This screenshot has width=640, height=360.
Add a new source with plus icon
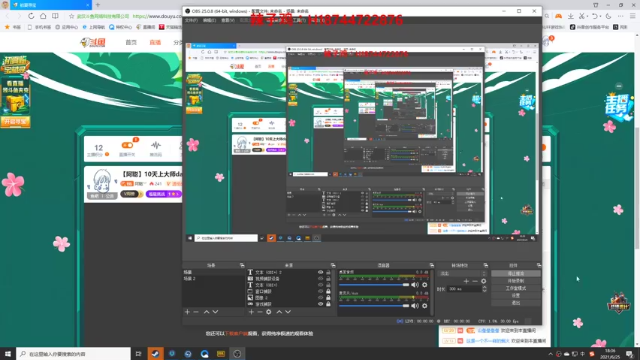[251, 312]
